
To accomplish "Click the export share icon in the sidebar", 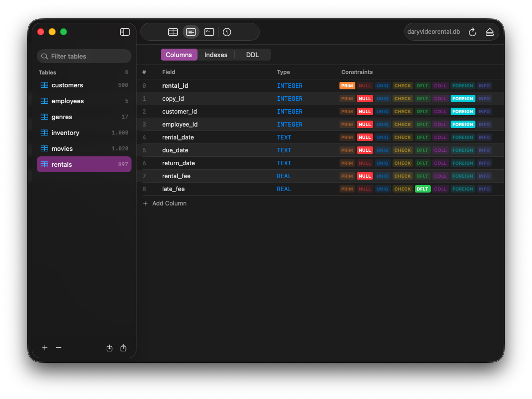I will (124, 348).
